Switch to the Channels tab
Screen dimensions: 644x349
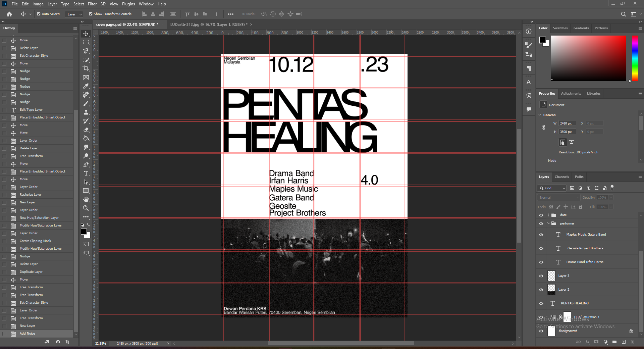pos(562,177)
